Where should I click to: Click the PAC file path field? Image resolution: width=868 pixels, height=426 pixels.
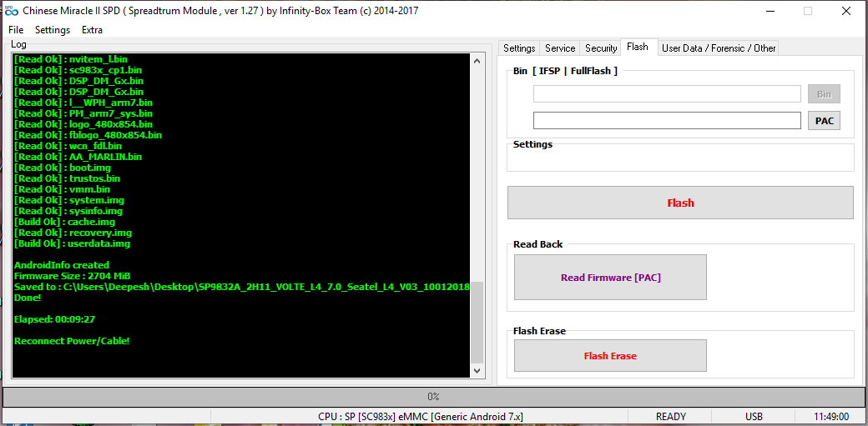(x=667, y=121)
